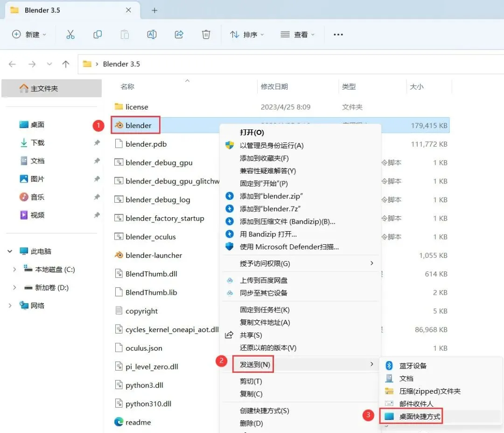Expand the 网络 Network node

pos(10,305)
